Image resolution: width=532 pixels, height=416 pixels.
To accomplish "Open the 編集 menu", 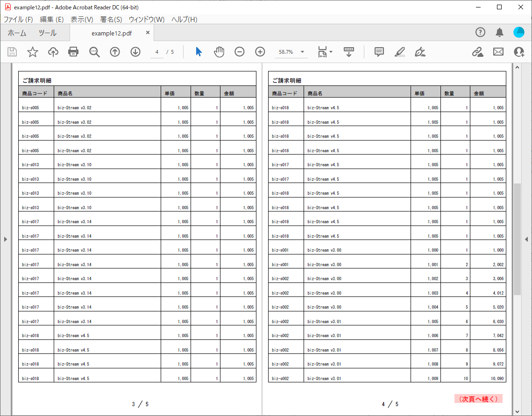I will (51, 19).
